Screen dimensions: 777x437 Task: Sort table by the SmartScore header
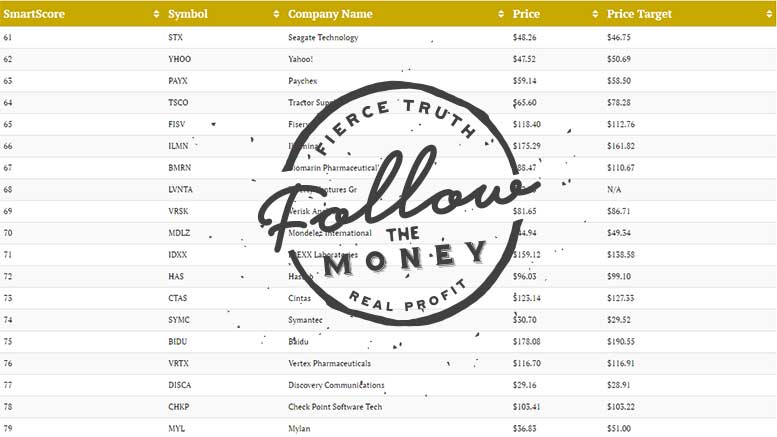tap(34, 14)
